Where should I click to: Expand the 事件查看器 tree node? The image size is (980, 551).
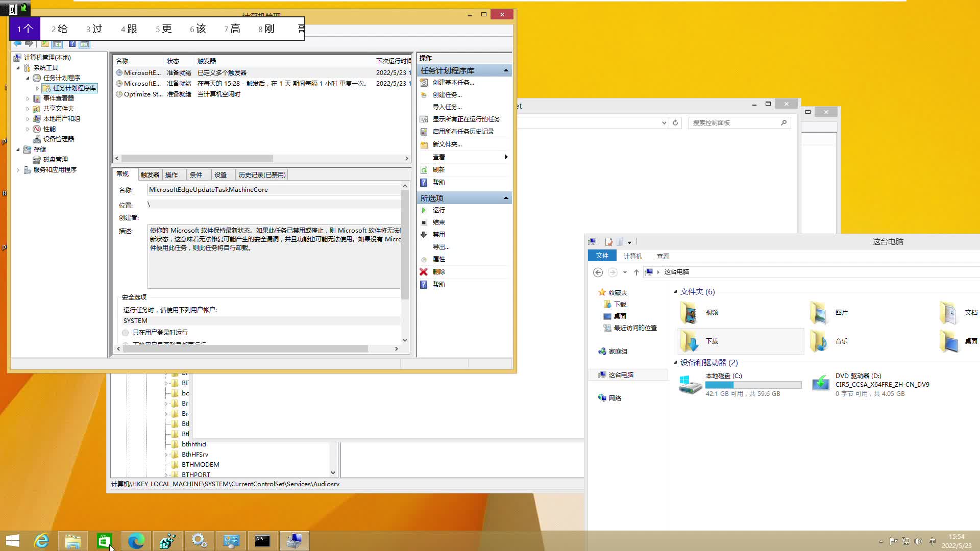[x=29, y=98]
